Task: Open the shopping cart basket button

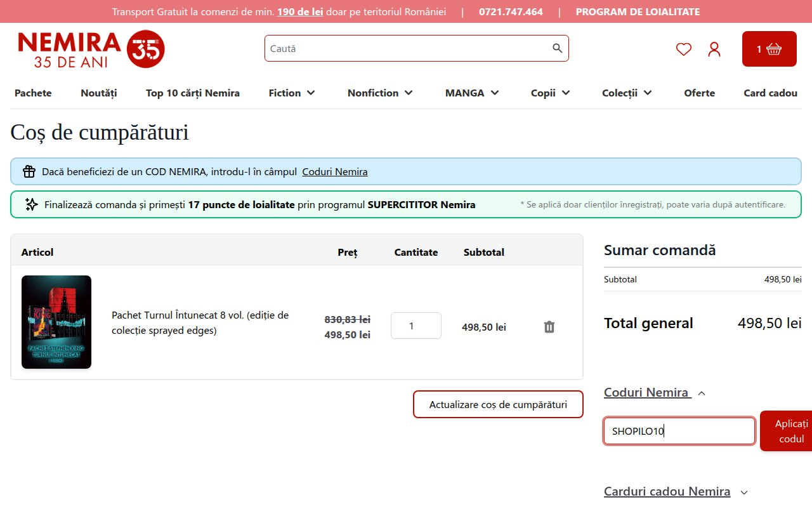Action: coord(769,49)
